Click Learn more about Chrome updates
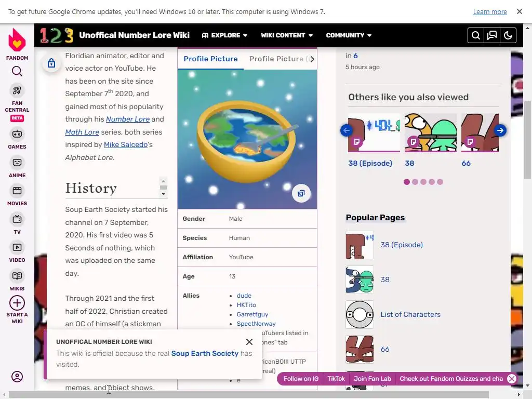Image resolution: width=532 pixels, height=399 pixels. point(490,12)
